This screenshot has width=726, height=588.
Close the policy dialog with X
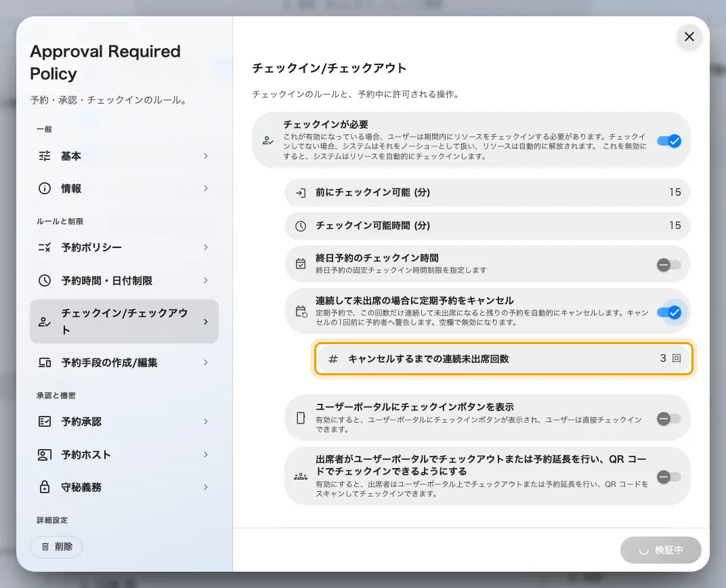tap(689, 37)
